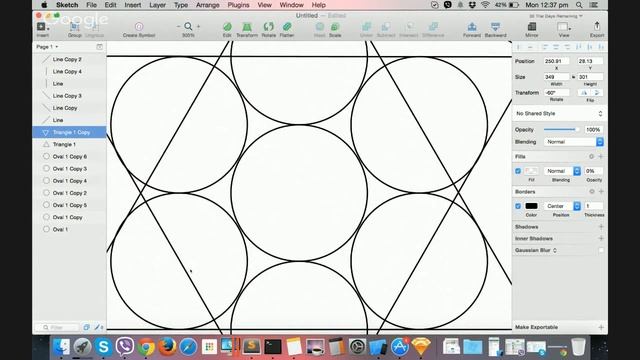
Task: Click the Flatten tool icon
Action: (287, 27)
